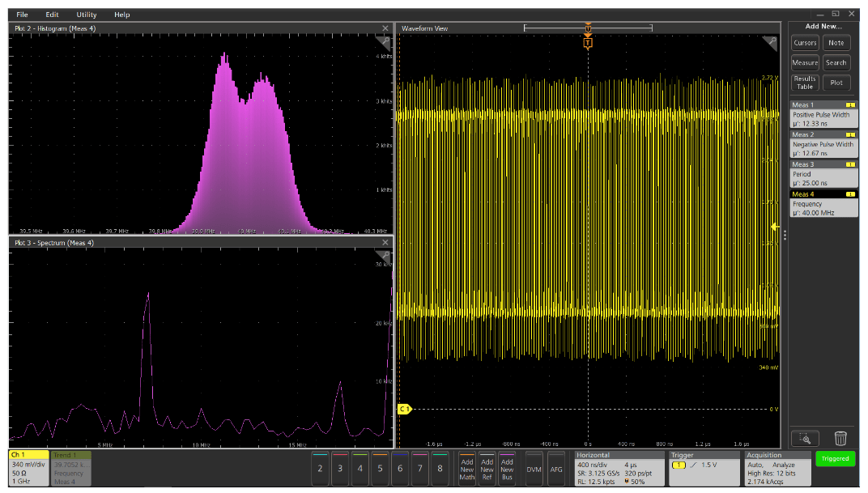
Task: Open the DVM digital voltmeter
Action: tap(534, 468)
